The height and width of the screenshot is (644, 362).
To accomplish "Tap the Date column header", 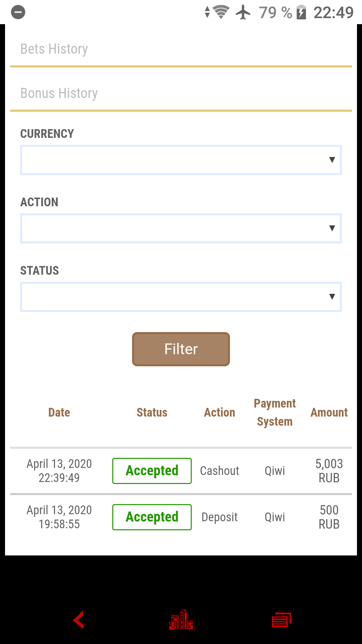I will tap(59, 413).
